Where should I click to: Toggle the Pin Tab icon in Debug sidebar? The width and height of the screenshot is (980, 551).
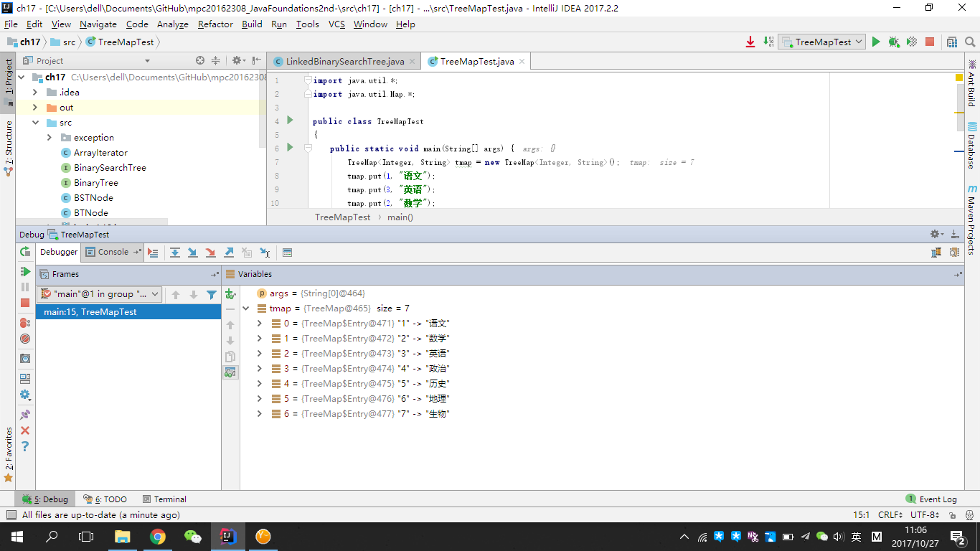(25, 415)
